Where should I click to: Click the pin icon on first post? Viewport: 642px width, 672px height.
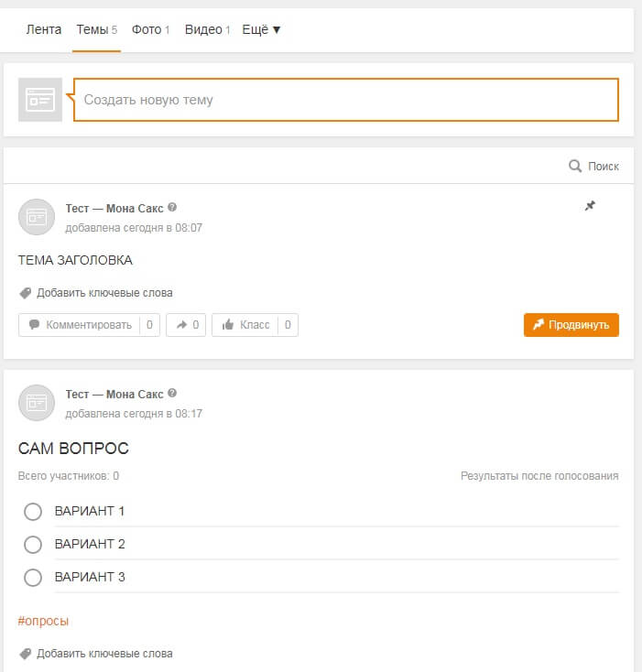coord(590,206)
